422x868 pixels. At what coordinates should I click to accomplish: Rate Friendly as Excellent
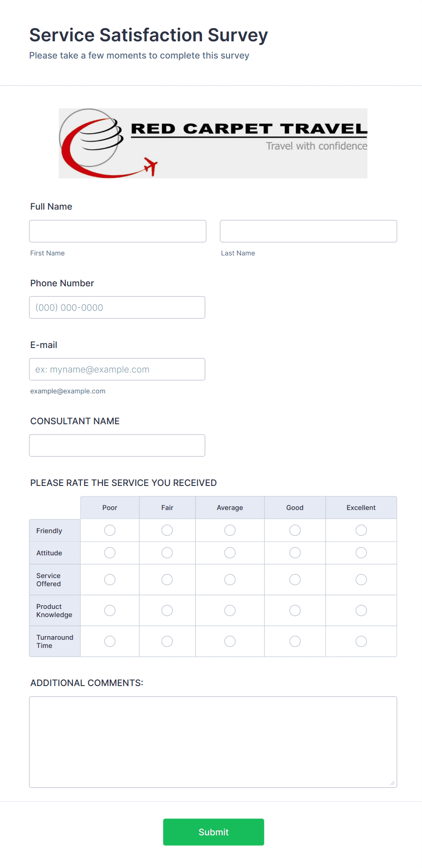coord(361,530)
